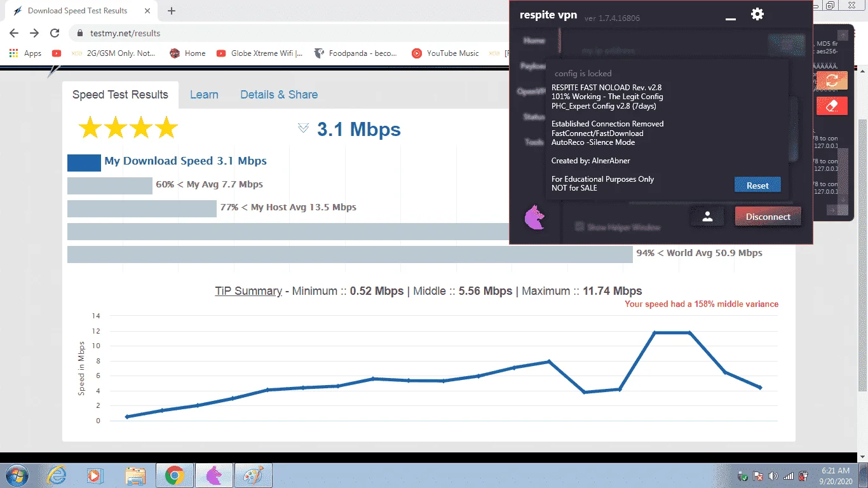
Task: Click 'Created by: AlnerAbner' text
Action: tap(591, 161)
